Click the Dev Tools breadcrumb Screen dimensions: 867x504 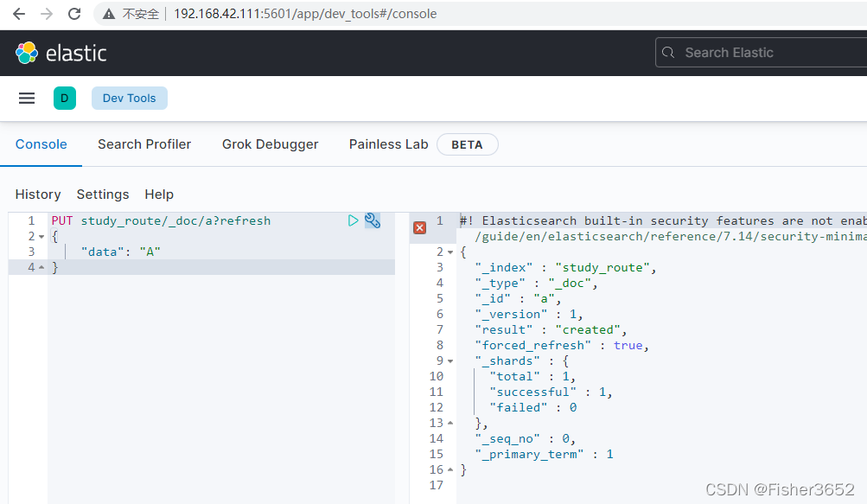tap(130, 98)
